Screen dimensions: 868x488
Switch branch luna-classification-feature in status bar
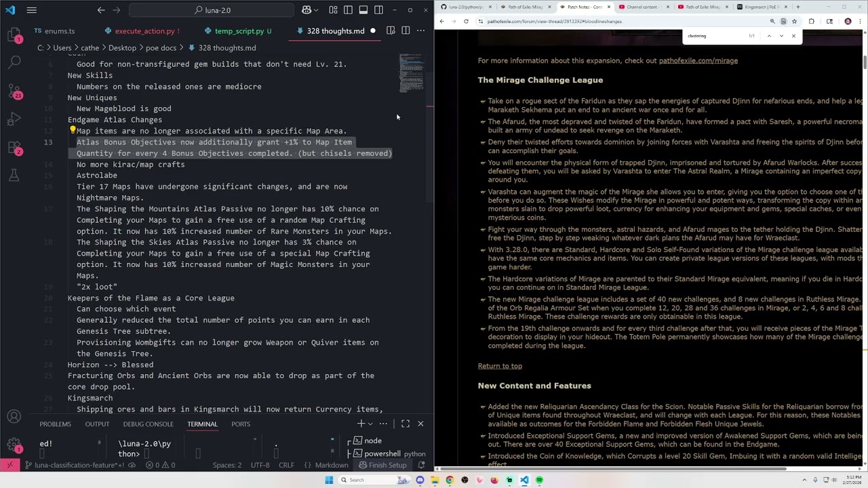coord(75,465)
